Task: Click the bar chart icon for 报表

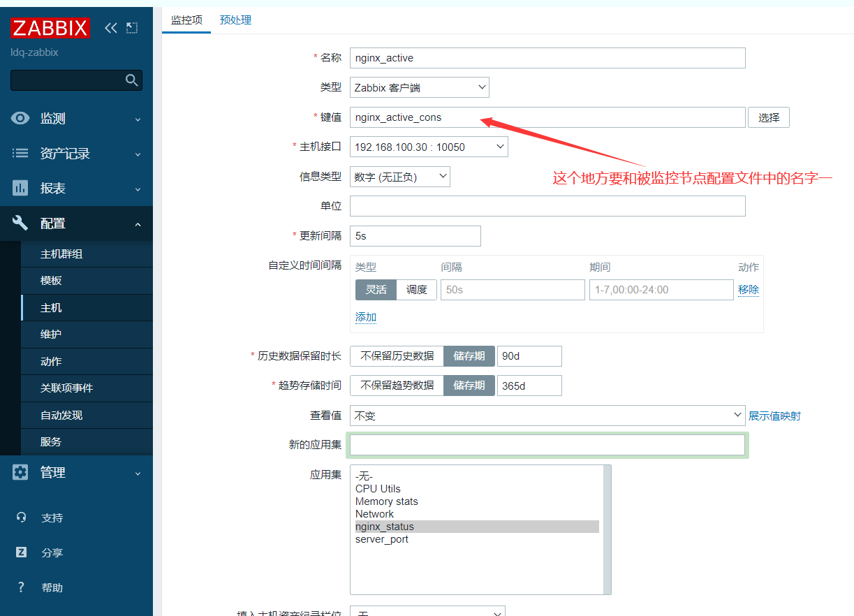Action: [20, 188]
